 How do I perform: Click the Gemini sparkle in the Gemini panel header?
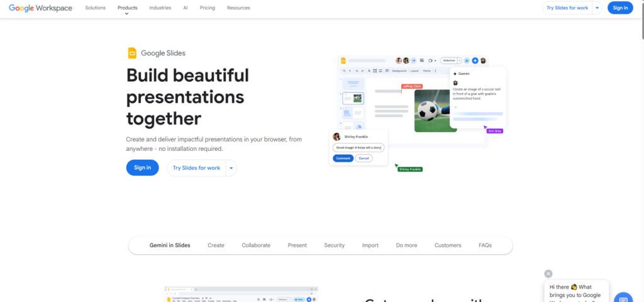tap(455, 74)
